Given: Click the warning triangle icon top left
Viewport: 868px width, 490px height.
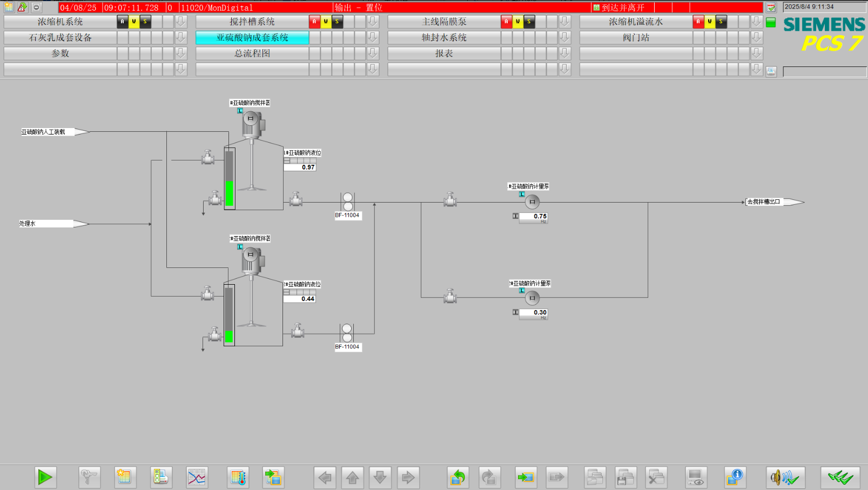Looking at the screenshot, I should coord(22,7).
